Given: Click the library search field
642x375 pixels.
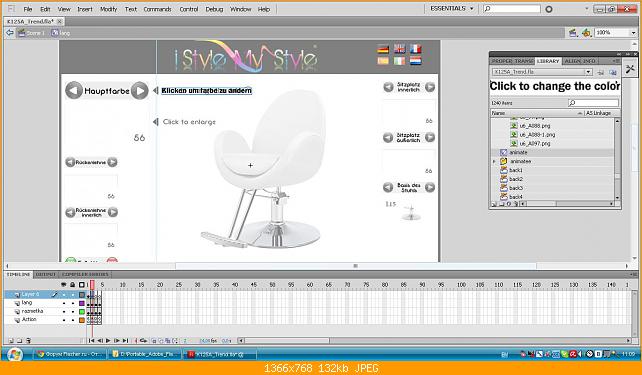Looking at the screenshot, I should coord(594,103).
